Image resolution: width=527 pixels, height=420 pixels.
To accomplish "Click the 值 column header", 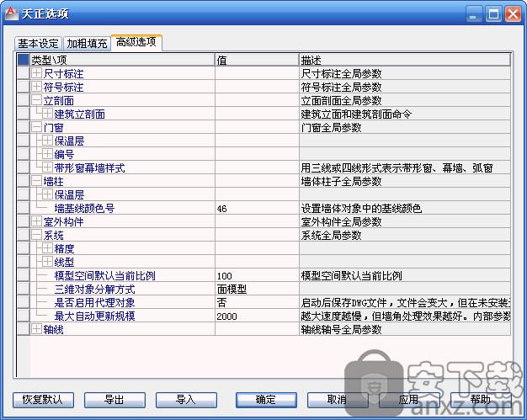I will [257, 60].
